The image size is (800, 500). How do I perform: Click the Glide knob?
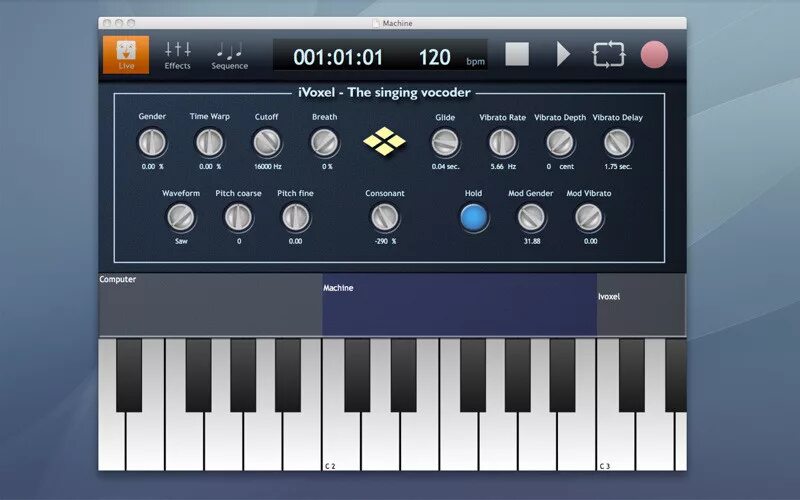pyautogui.click(x=445, y=142)
